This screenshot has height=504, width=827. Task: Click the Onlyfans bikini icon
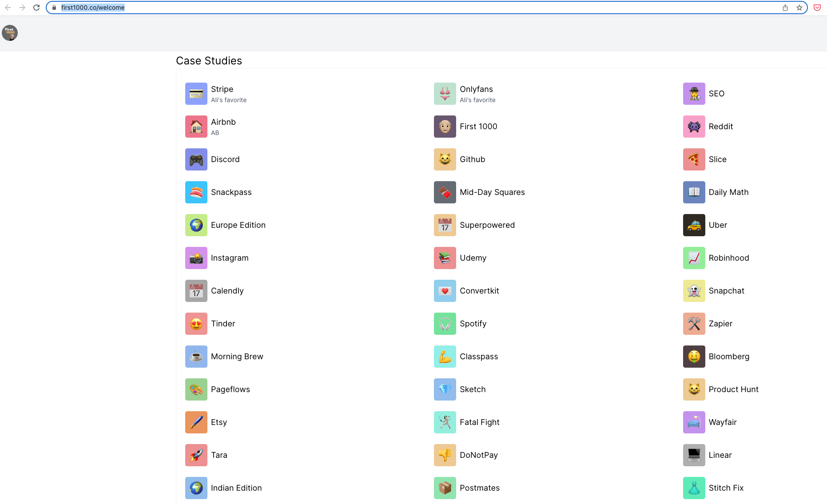click(x=445, y=94)
